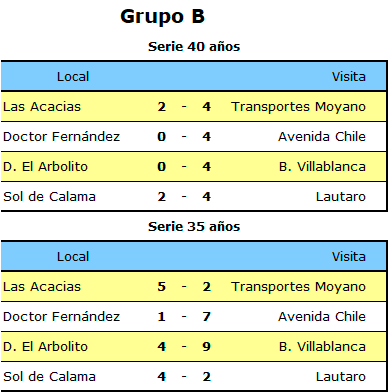Click the Grupo B heading
Image resolution: width=388 pixels, height=392 pixels.
162,17
